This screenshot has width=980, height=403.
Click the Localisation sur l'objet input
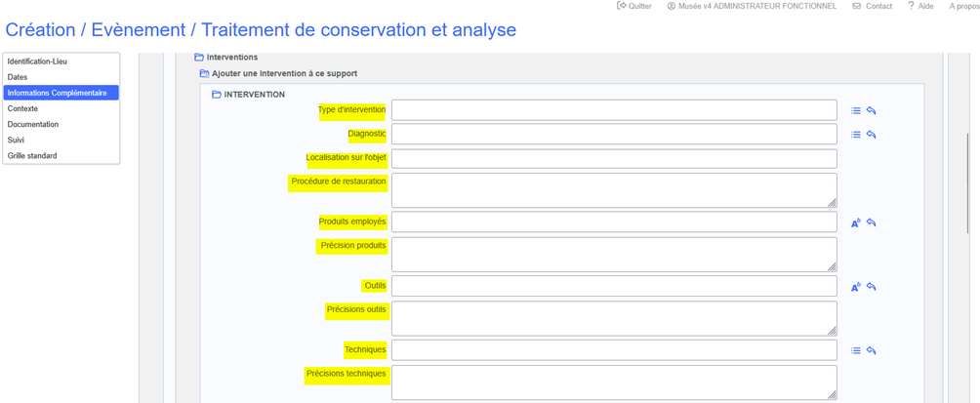614,158
